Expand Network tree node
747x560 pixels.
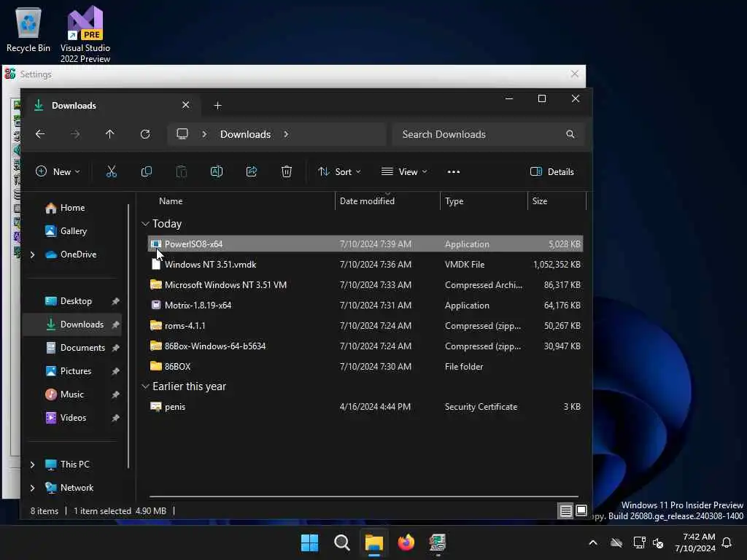pyautogui.click(x=32, y=488)
